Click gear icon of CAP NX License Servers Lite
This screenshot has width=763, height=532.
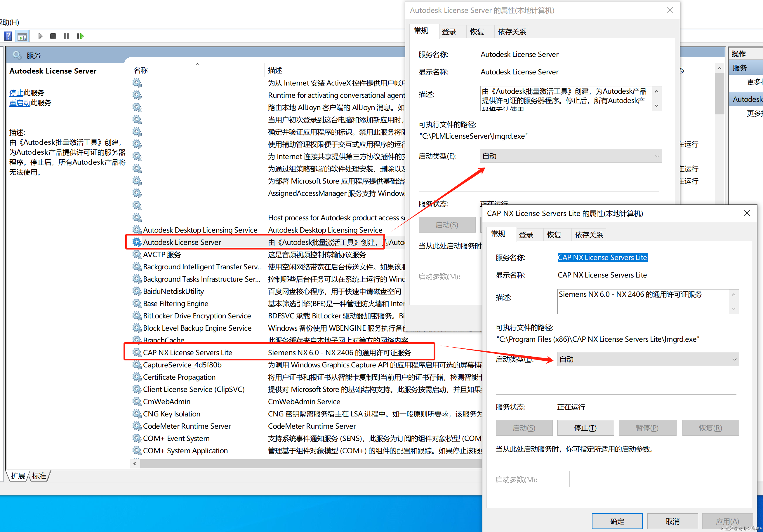(137, 352)
